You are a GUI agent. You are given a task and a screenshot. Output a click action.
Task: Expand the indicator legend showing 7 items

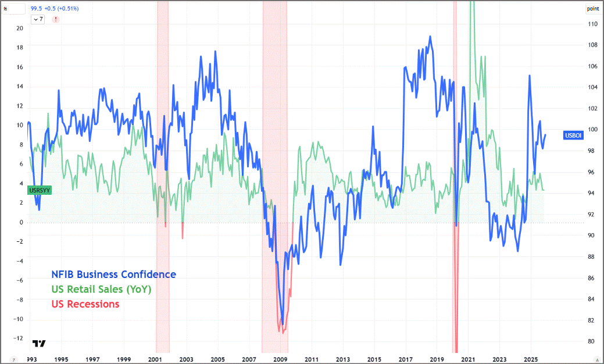pyautogui.click(x=38, y=19)
